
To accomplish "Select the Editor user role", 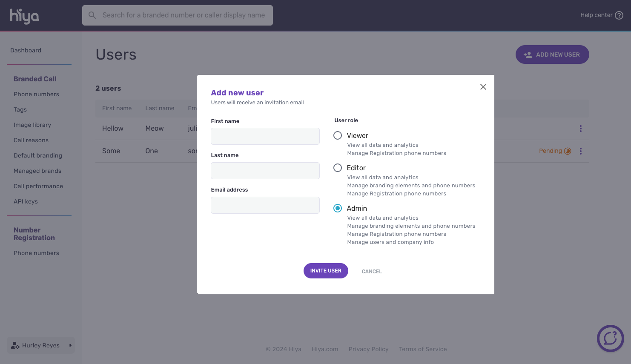I will 338,168.
